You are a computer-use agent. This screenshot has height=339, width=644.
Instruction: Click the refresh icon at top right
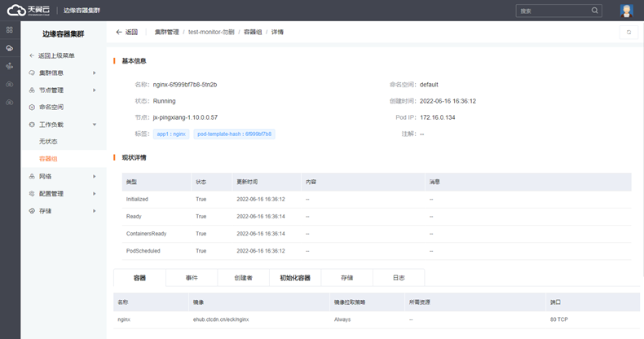tap(629, 32)
